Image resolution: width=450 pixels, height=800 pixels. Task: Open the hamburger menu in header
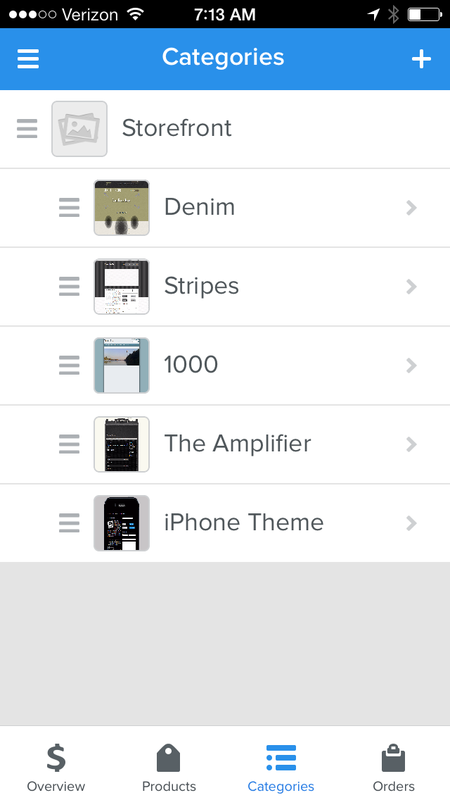(28, 59)
